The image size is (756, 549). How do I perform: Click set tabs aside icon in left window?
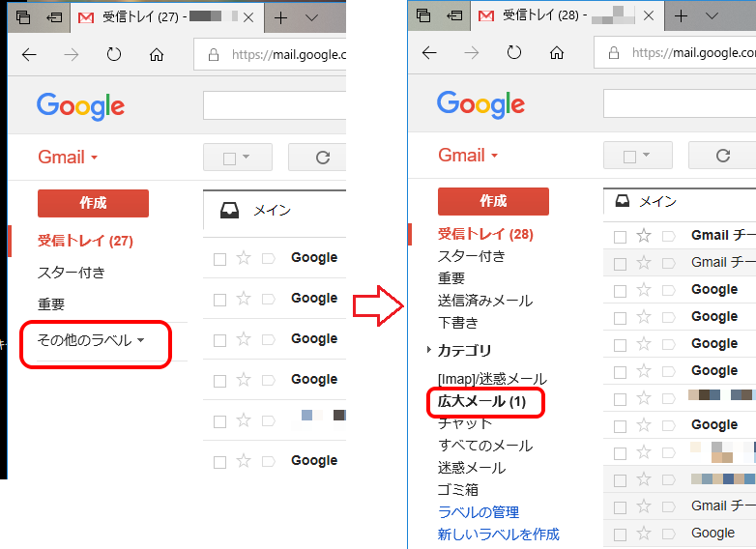tap(54, 17)
